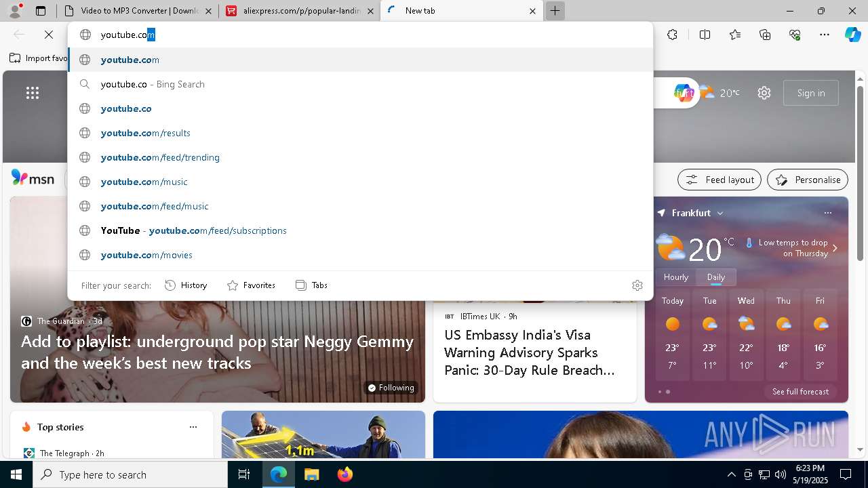Click the taskbar search box
The width and height of the screenshot is (868, 488).
pyautogui.click(x=130, y=474)
